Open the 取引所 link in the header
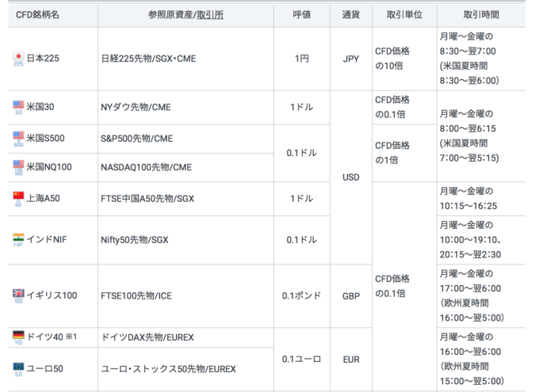This screenshot has height=392, width=539. pyautogui.click(x=210, y=15)
